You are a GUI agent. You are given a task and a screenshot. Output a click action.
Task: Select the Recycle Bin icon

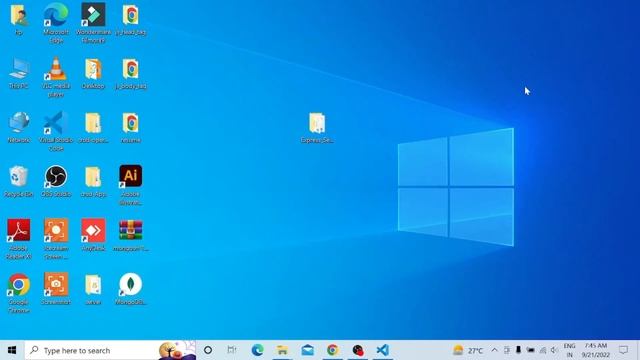(x=19, y=181)
